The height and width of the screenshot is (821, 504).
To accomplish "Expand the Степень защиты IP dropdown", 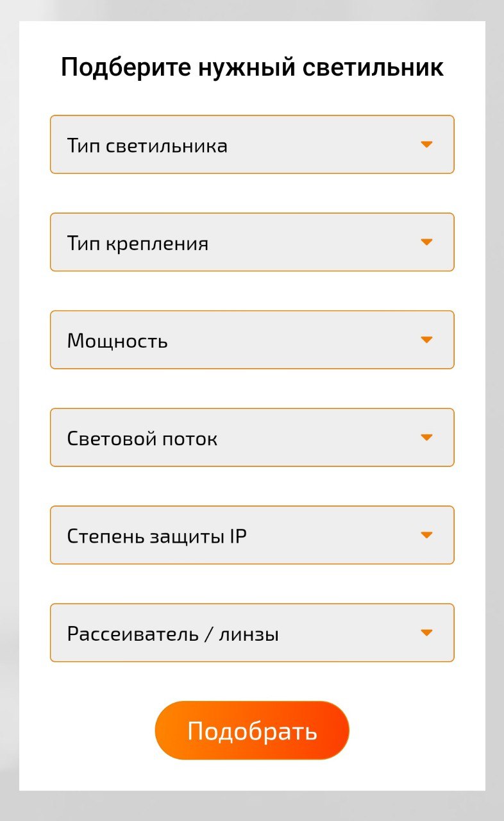I will 252,535.
